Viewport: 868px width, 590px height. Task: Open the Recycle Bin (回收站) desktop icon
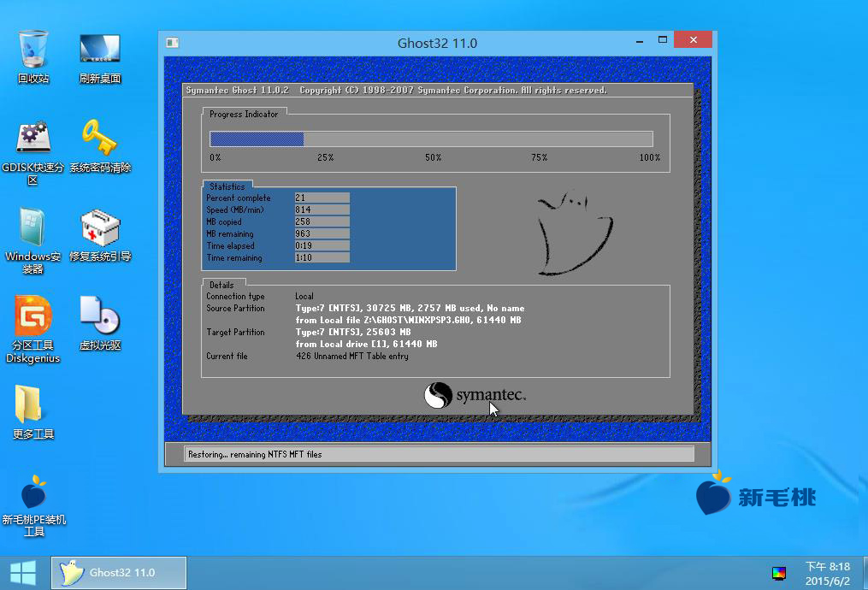click(33, 57)
